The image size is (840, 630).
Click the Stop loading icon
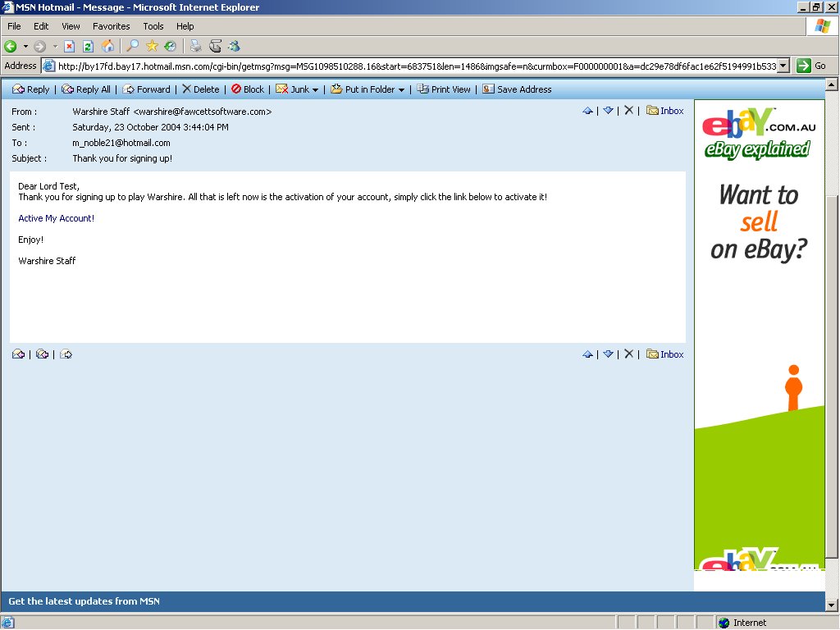pyautogui.click(x=70, y=46)
